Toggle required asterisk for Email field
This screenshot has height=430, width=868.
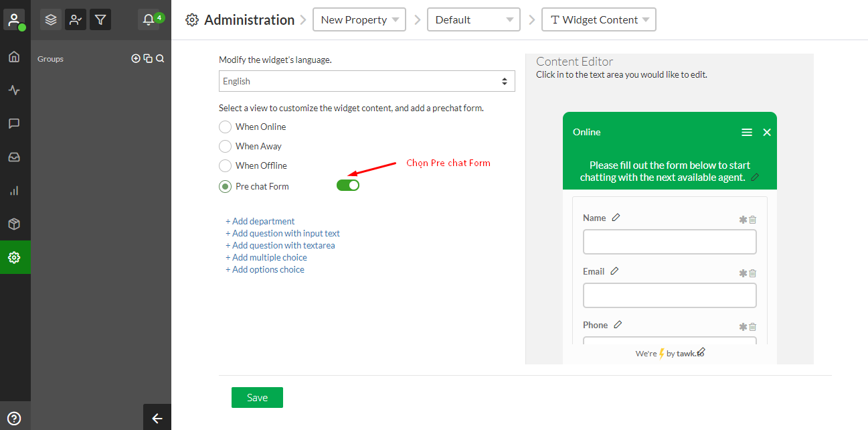click(x=743, y=273)
